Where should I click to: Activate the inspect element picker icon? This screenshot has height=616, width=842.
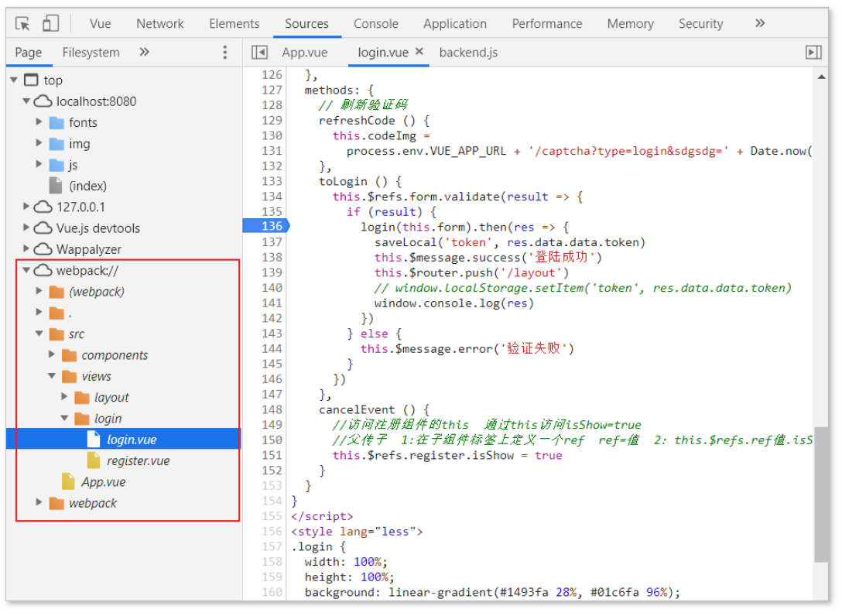(22, 24)
